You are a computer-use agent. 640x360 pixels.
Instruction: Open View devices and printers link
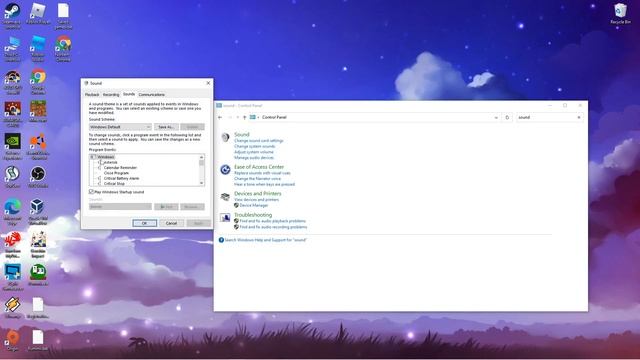click(256, 200)
